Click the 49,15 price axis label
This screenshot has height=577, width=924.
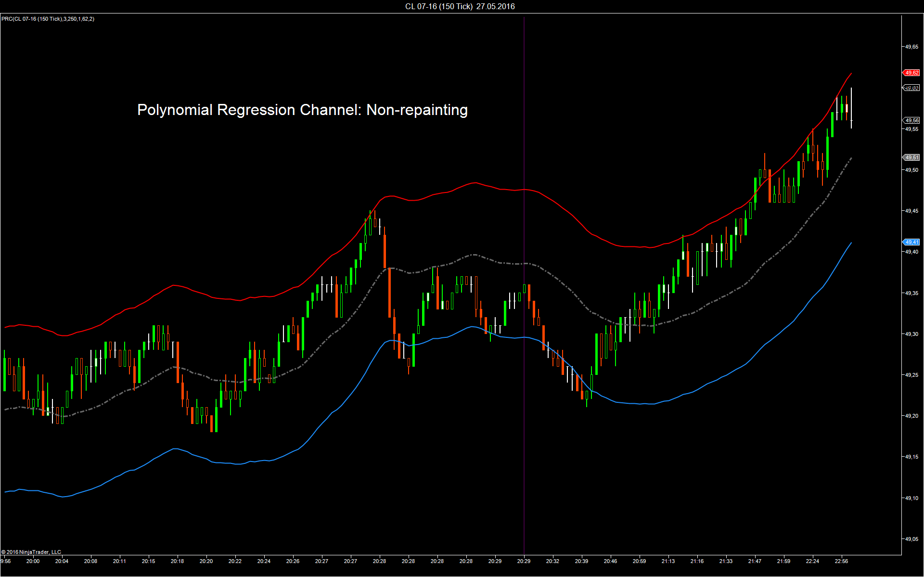tap(911, 457)
